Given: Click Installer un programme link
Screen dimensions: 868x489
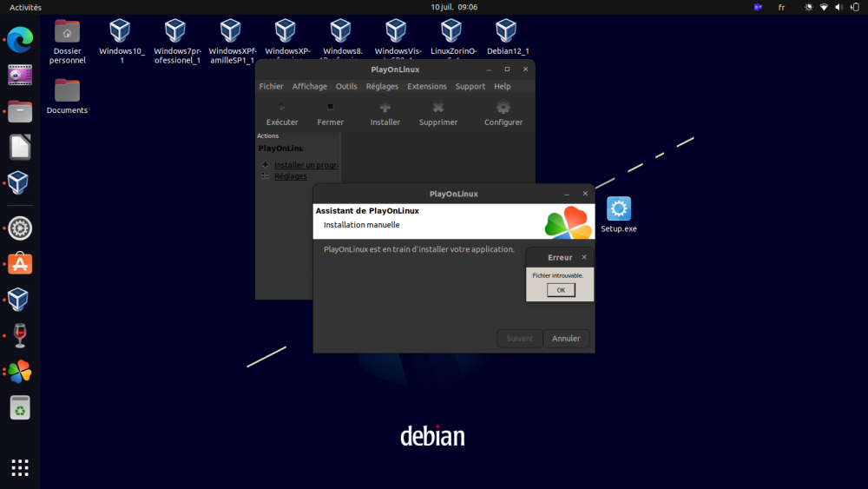Looking at the screenshot, I should (x=306, y=165).
